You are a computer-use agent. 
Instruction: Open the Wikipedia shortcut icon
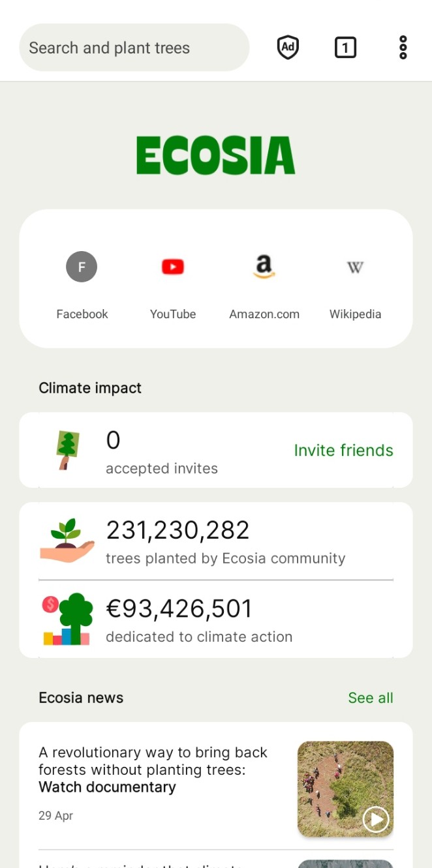click(355, 267)
